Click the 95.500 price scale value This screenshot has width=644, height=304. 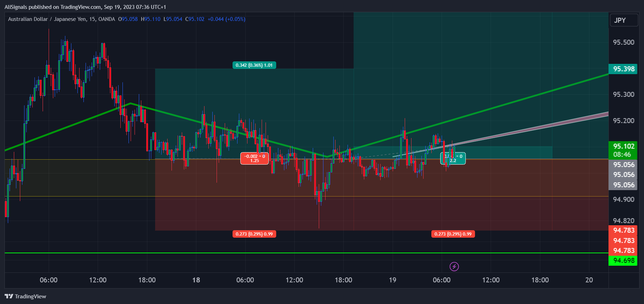(623, 42)
